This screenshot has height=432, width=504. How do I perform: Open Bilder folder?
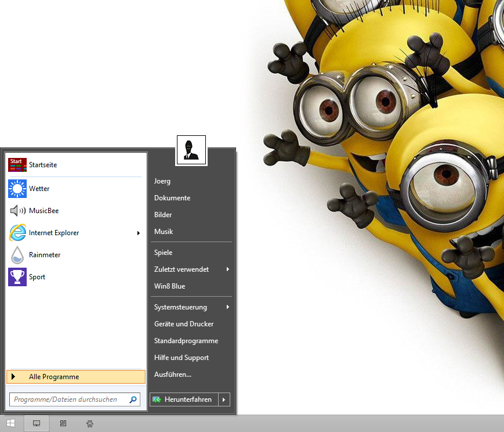pyautogui.click(x=163, y=215)
